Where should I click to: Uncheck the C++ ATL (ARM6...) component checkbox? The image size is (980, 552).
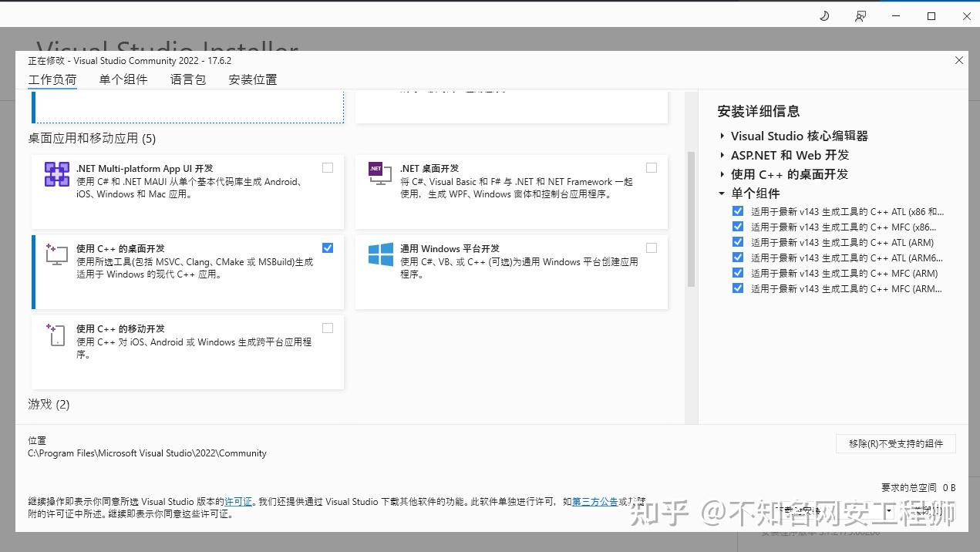pyautogui.click(x=738, y=257)
